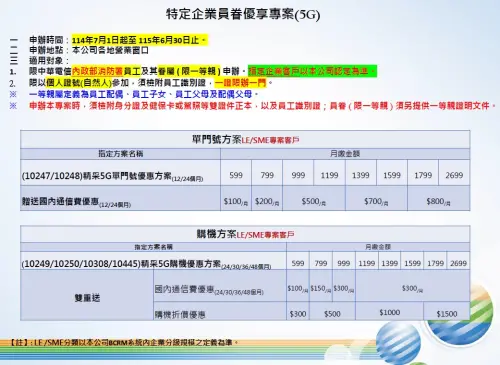Click 1399 in the 購機方案 table
The height and width of the screenshot is (365, 500).
coord(390,263)
